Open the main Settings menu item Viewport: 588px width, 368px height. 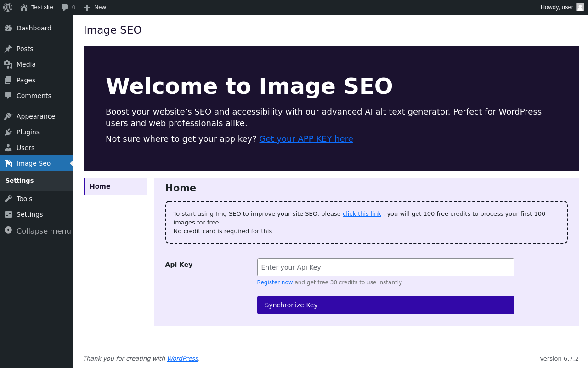(37, 214)
